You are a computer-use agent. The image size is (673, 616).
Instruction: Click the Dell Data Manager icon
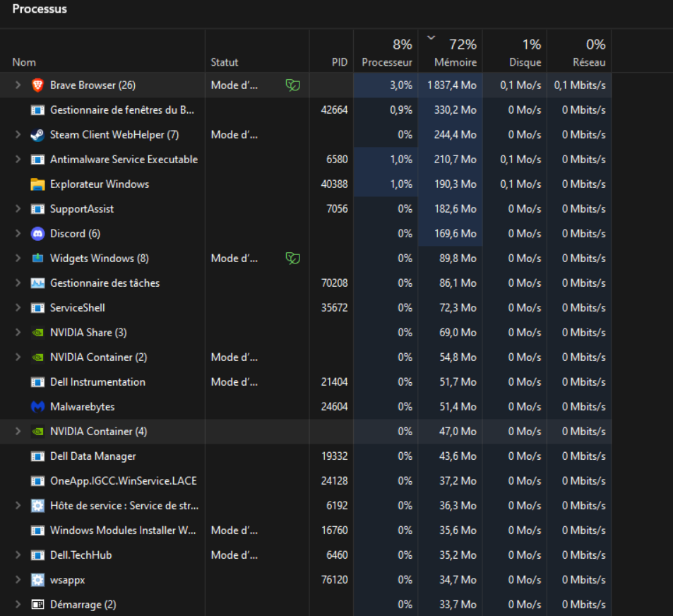(37, 456)
